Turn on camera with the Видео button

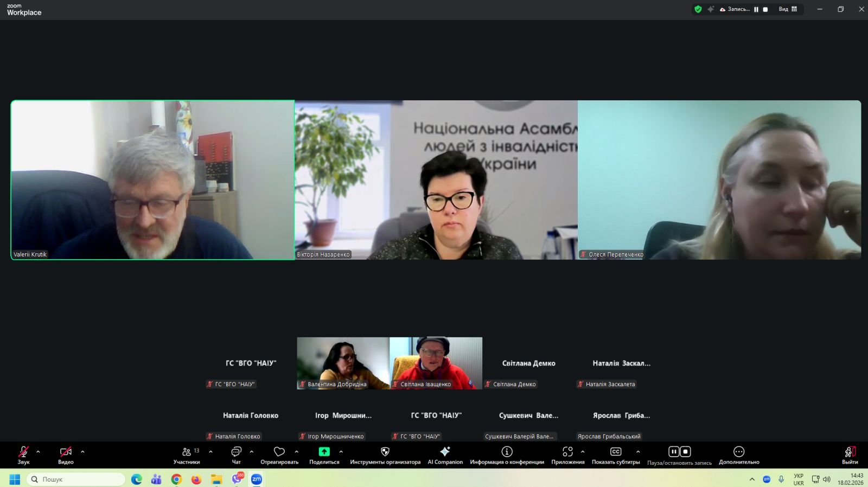66,454
